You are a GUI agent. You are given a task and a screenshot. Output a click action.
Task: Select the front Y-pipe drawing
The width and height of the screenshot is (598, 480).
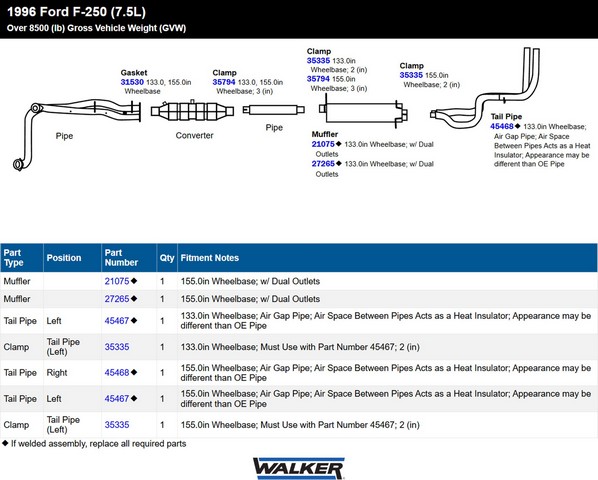[x=77, y=133]
